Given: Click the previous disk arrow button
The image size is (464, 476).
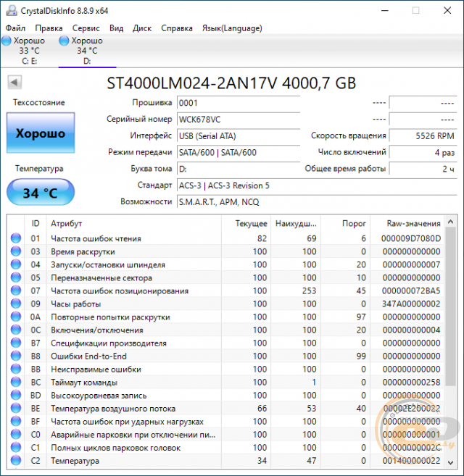Looking at the screenshot, I should click(x=14, y=82).
